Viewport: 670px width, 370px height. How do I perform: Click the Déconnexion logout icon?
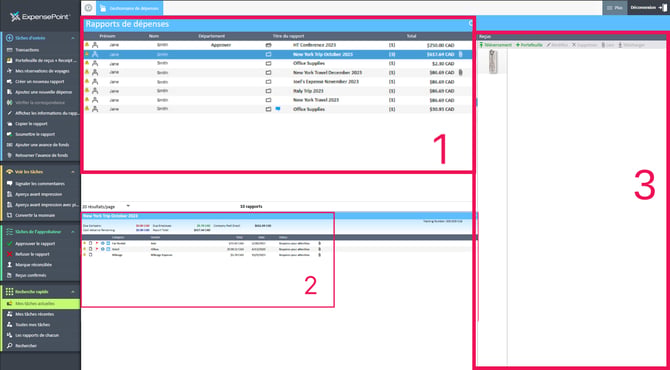coord(663,8)
